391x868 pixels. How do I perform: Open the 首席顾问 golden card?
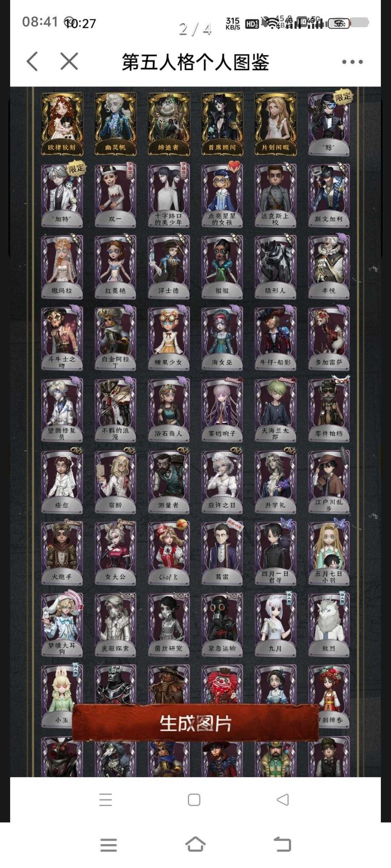pos(222,124)
